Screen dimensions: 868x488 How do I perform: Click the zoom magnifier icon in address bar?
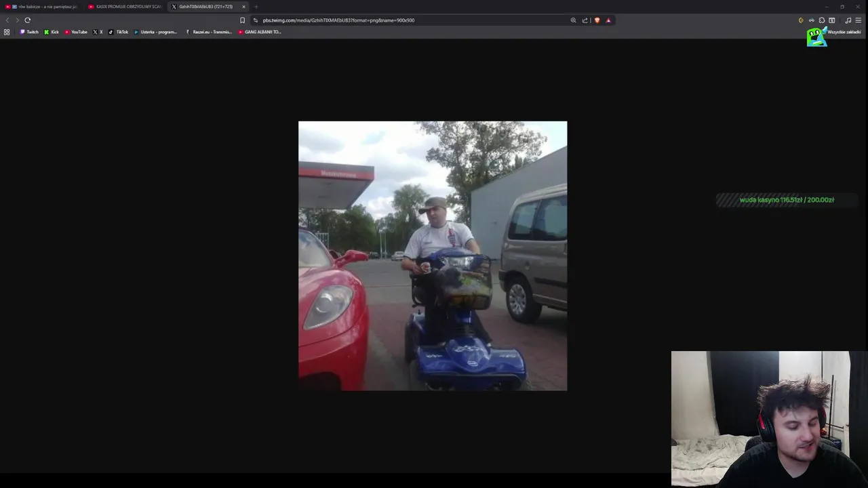pyautogui.click(x=574, y=20)
